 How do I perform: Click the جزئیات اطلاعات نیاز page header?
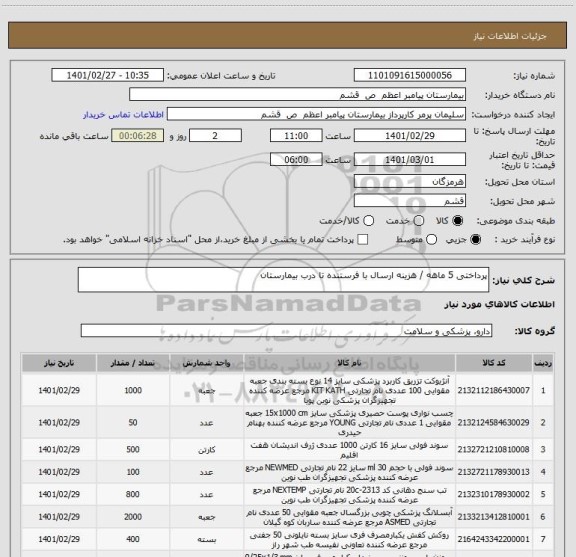tap(510, 36)
